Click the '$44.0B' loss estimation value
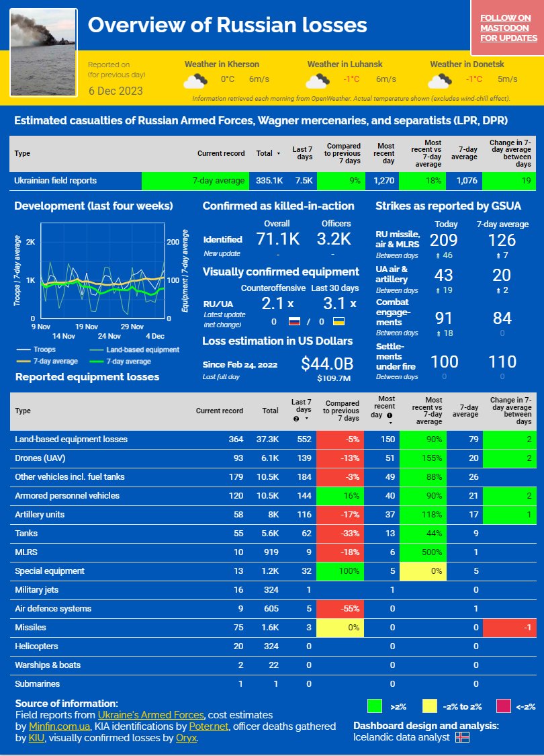Viewport: 544px width, 756px height. [327, 364]
